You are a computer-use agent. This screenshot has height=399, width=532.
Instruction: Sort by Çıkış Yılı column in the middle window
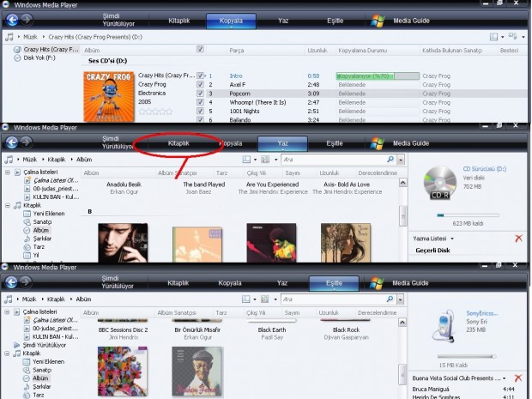tap(257, 173)
